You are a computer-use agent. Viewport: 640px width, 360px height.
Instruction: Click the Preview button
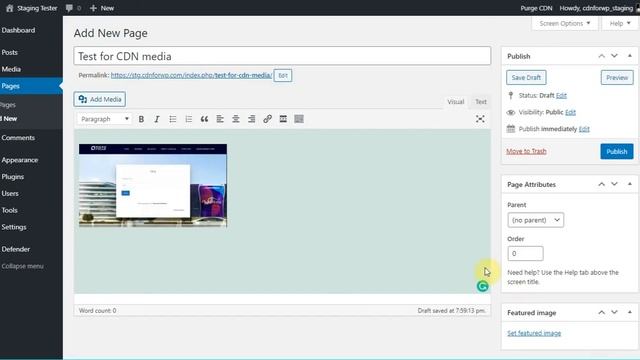(617, 78)
